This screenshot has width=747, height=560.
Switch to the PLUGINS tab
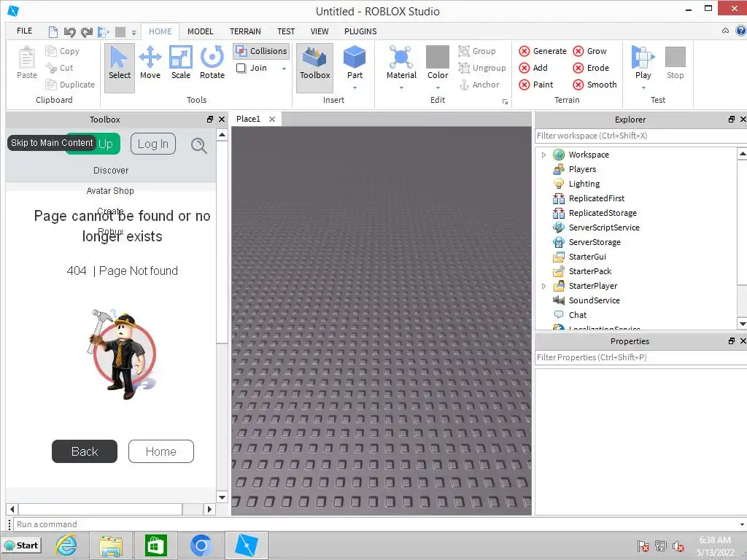point(360,31)
